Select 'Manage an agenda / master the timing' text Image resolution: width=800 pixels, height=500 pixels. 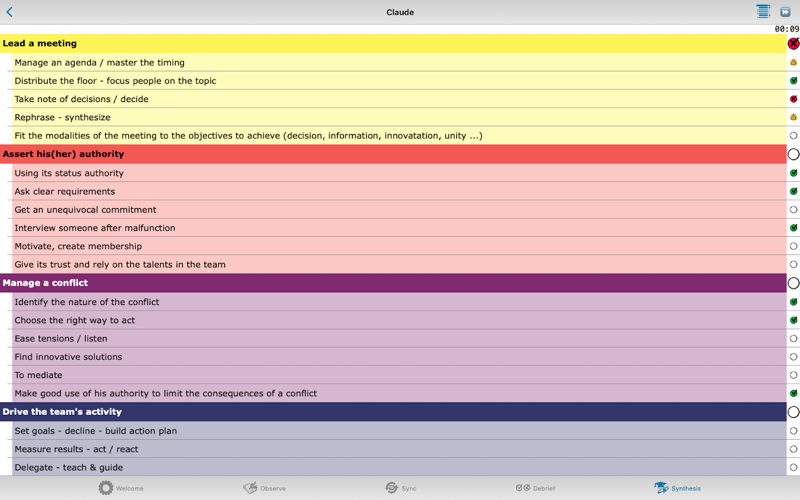[99, 63]
